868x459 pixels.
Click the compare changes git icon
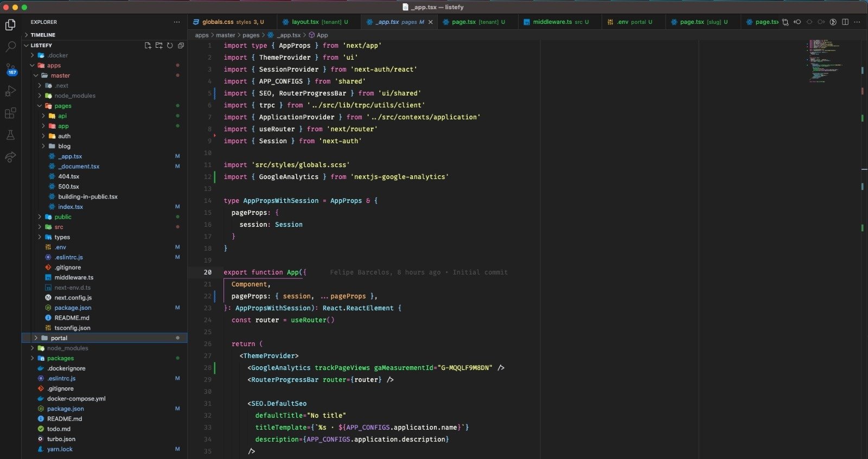pyautogui.click(x=785, y=22)
